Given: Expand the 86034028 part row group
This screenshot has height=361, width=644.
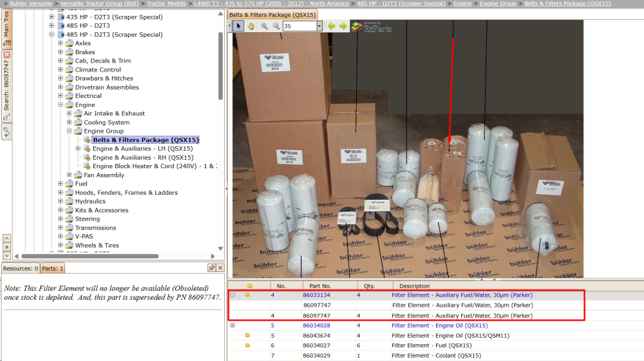Looking at the screenshot, I should (x=232, y=326).
